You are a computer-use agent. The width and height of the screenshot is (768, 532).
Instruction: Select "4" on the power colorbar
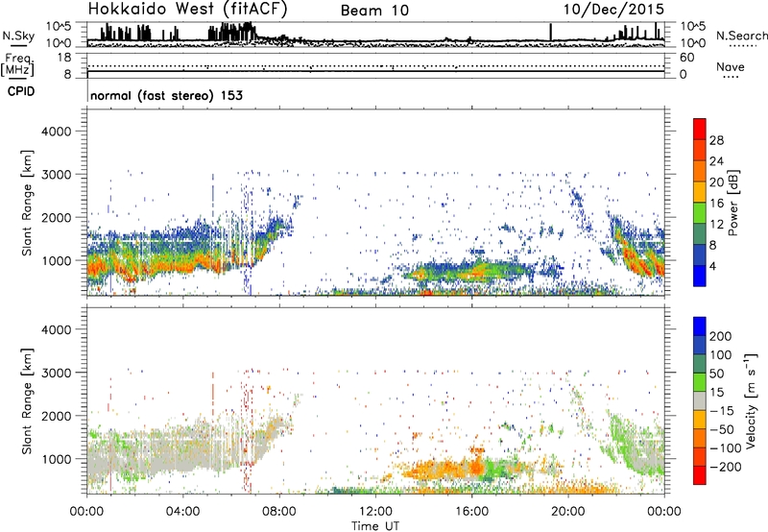click(x=712, y=266)
